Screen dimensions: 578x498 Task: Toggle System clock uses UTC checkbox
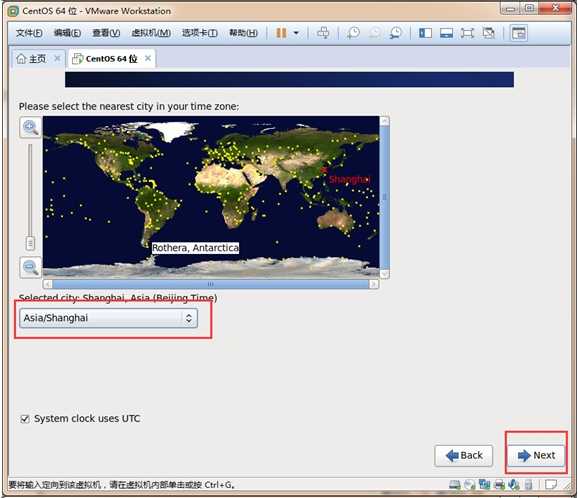click(x=25, y=419)
